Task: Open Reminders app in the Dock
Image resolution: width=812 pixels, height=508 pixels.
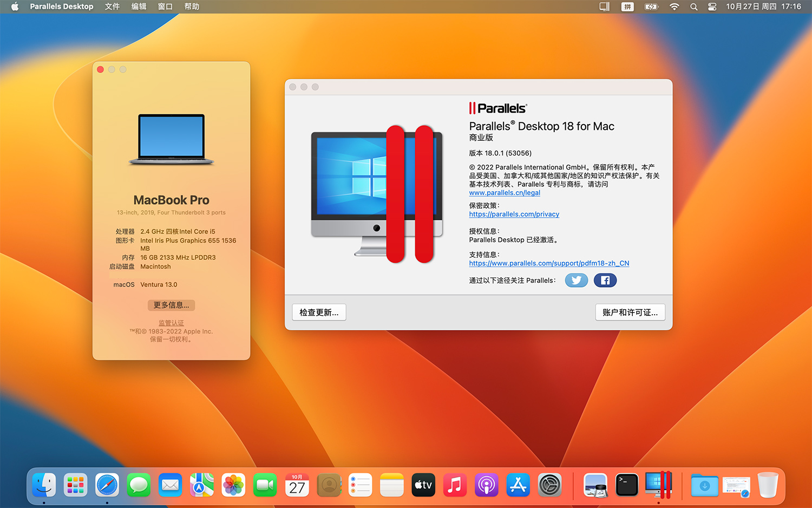Action: tap(360, 485)
